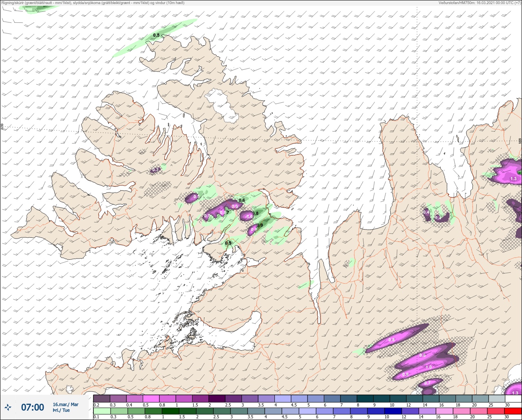The width and height of the screenshot is (522, 420).
Task: Click the bright pink 0.5 swatch in upper legend
Action: 151,398
